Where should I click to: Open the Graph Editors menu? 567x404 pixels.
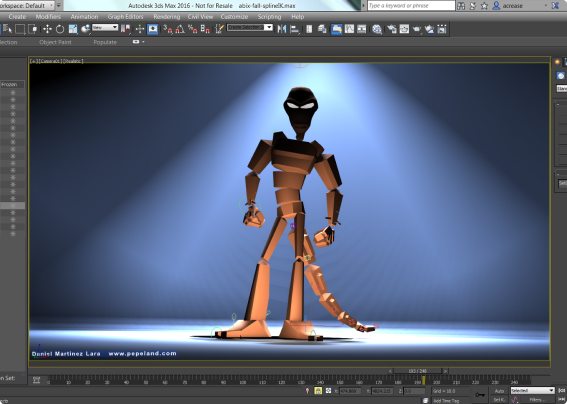click(125, 17)
